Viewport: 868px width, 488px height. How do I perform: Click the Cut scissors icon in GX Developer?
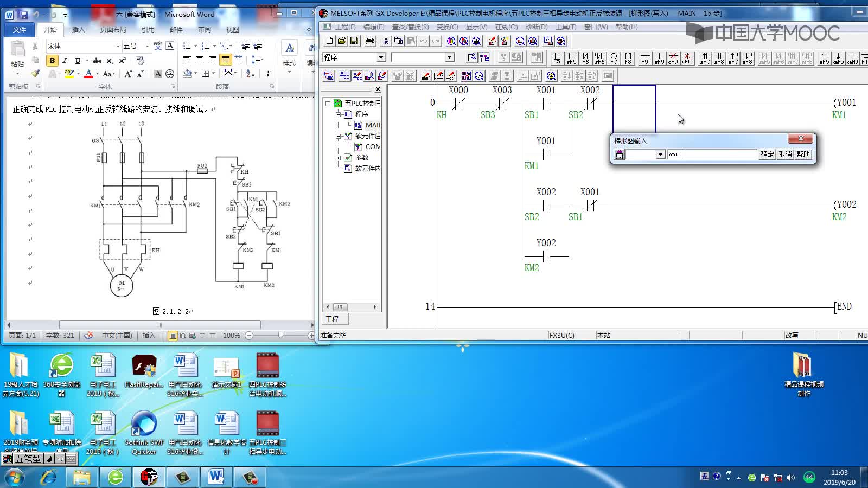tap(386, 41)
